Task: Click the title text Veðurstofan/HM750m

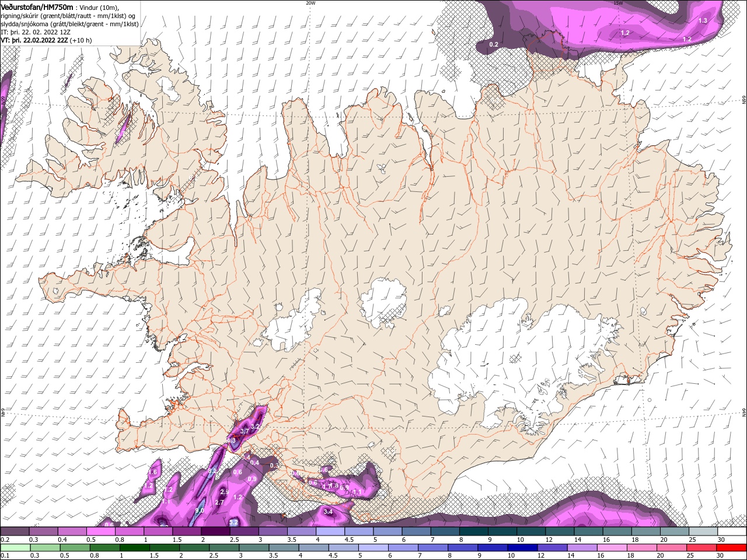Action: [x=37, y=6]
